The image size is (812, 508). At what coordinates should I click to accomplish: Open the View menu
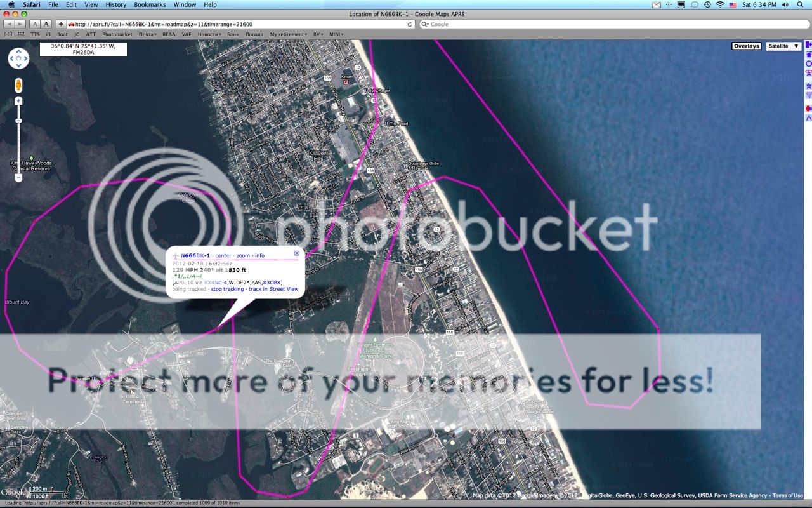91,4
